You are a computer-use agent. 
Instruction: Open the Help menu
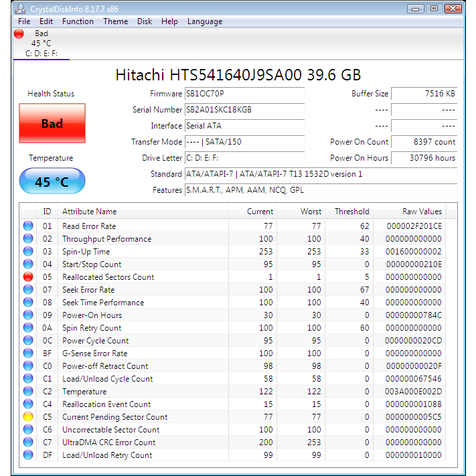point(169,21)
